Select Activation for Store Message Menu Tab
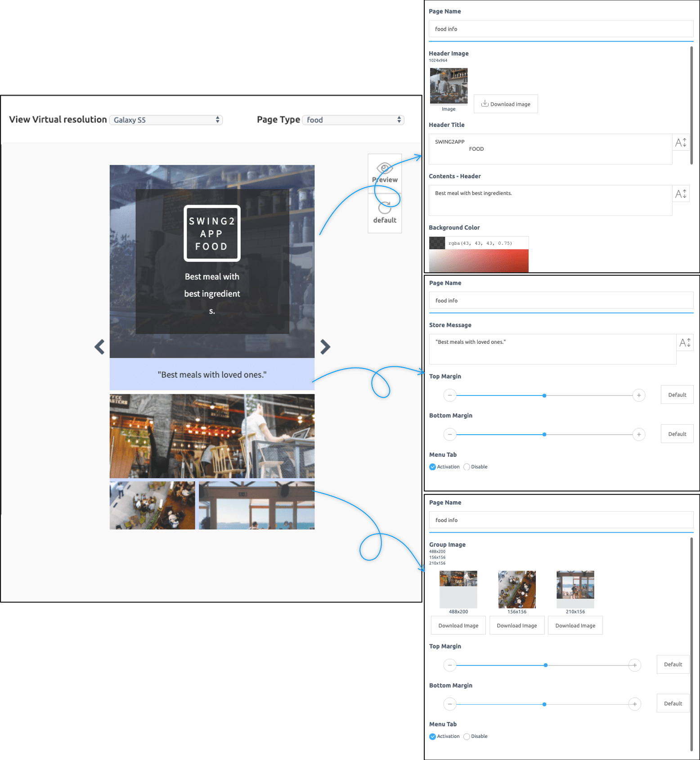The image size is (700, 760). coord(433,467)
